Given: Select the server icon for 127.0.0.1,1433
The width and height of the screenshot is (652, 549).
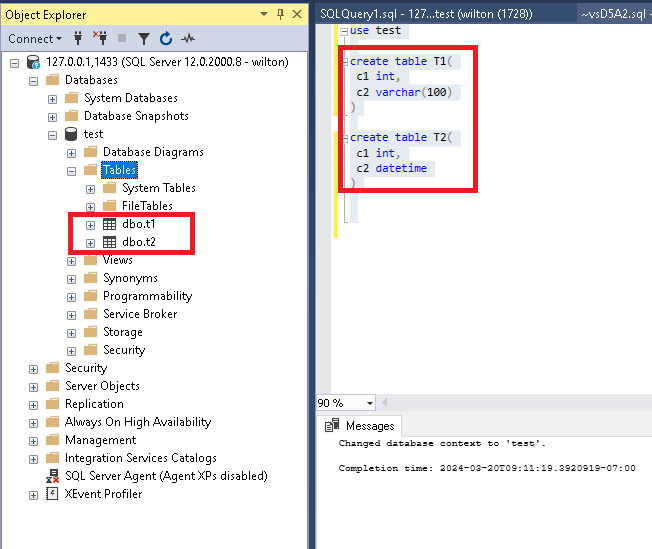Looking at the screenshot, I should click(x=33, y=62).
